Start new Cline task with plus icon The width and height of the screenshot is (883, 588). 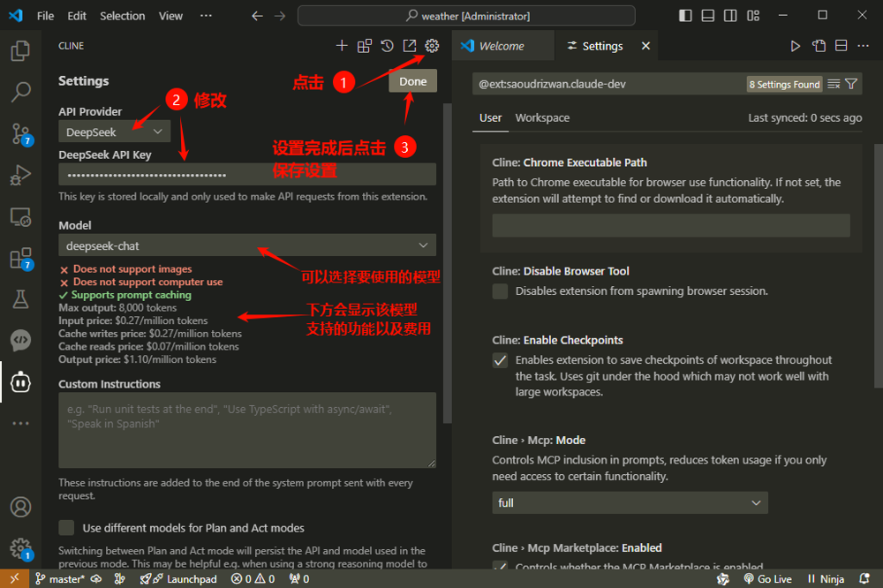[342, 46]
